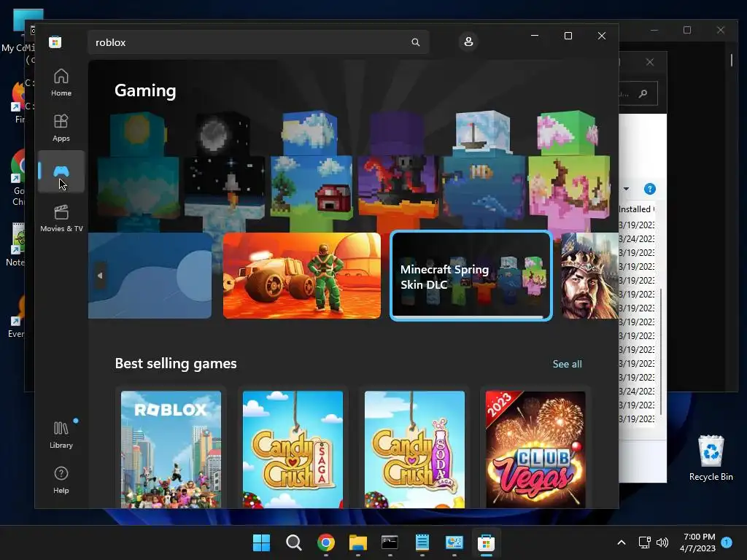The height and width of the screenshot is (560, 747).
Task: Select the Gaming controller sidebar icon
Action: point(61,171)
